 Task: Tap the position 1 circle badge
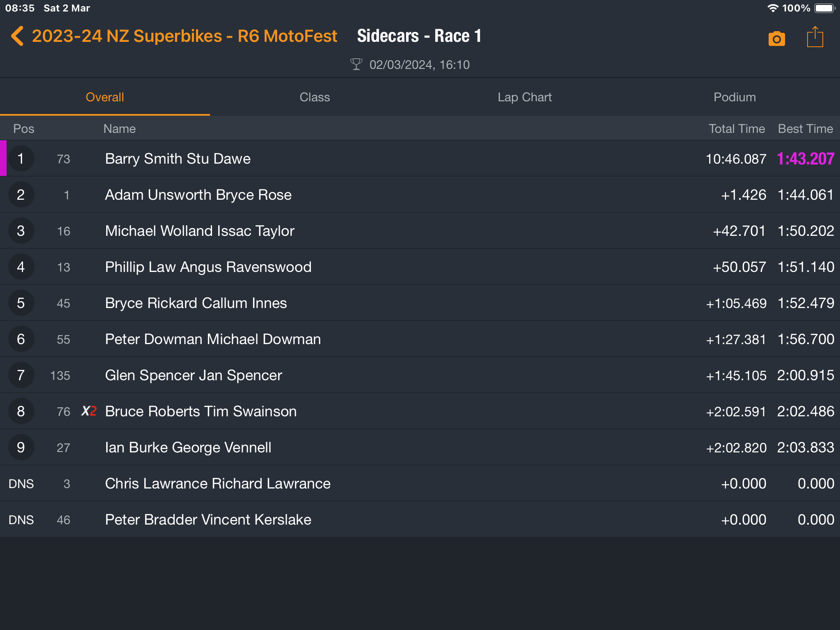click(x=21, y=159)
